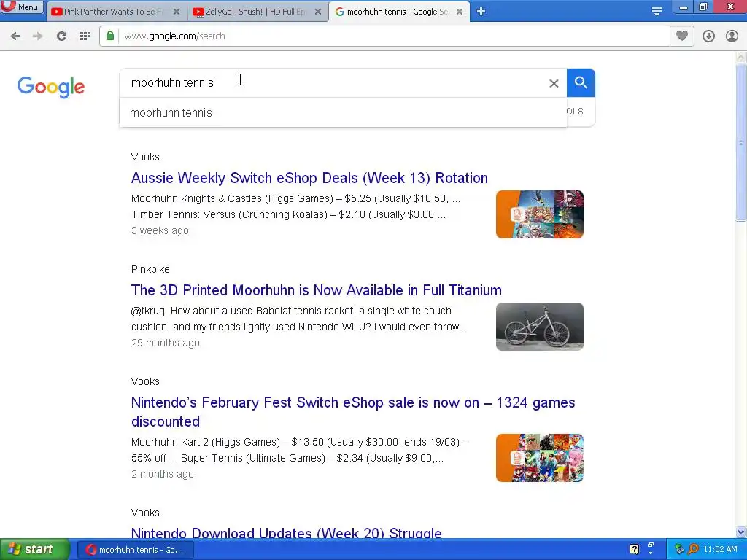Viewport: 747px width, 560px height.
Task: Click the Aussie Weekly eShop Deals thumbnail
Action: click(539, 214)
